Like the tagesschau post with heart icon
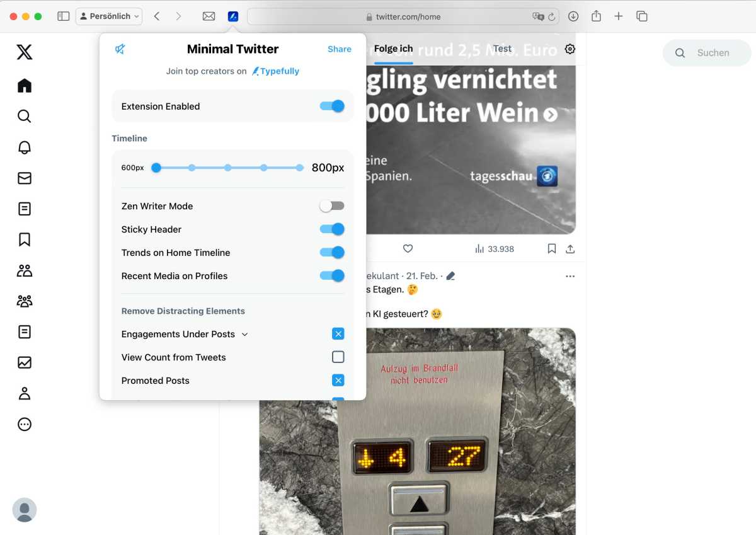This screenshot has width=756, height=535. 408,249
